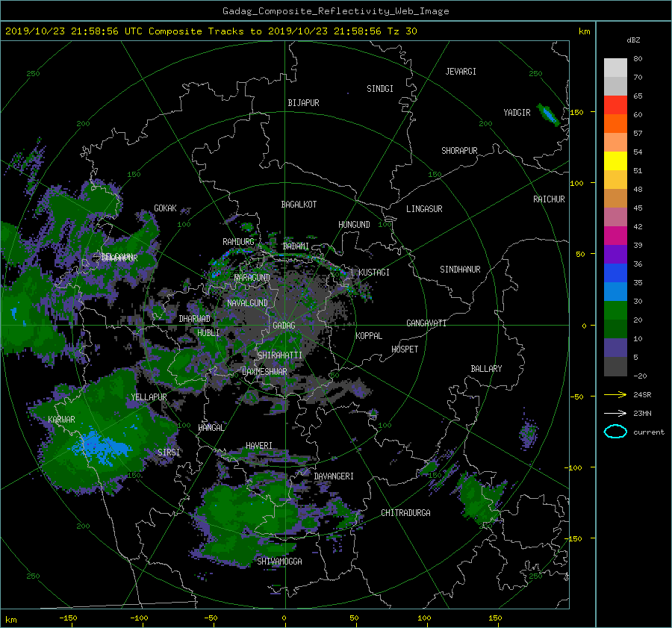
Task: Click the GANGAVATI label
Action: point(426,323)
